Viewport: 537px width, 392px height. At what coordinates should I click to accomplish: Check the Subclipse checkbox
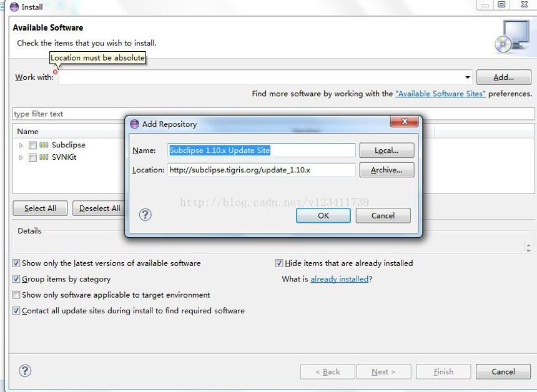point(32,145)
